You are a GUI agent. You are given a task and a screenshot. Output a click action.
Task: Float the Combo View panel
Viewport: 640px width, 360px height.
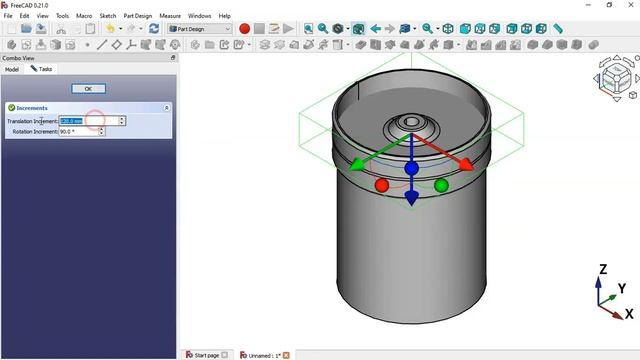pos(173,58)
